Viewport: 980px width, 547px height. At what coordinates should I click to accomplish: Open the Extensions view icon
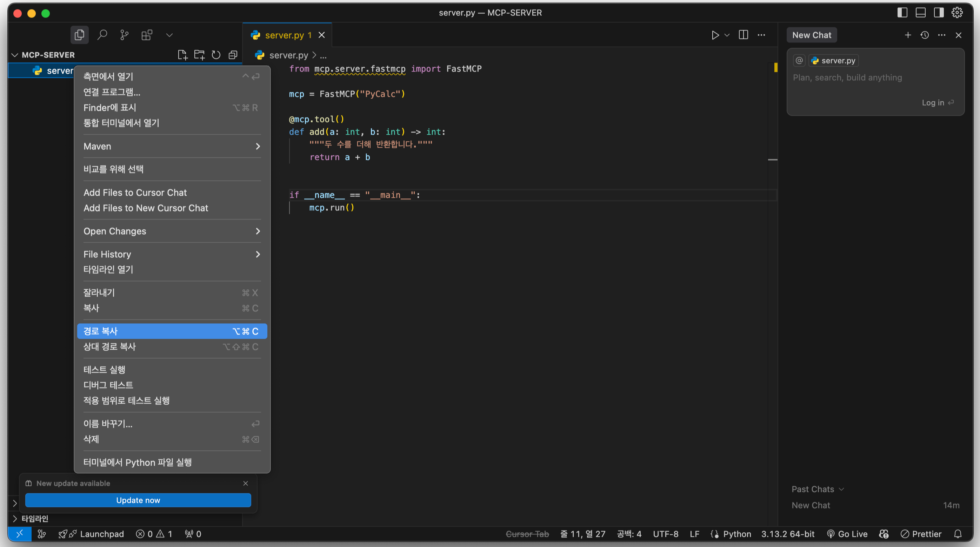pyautogui.click(x=147, y=35)
